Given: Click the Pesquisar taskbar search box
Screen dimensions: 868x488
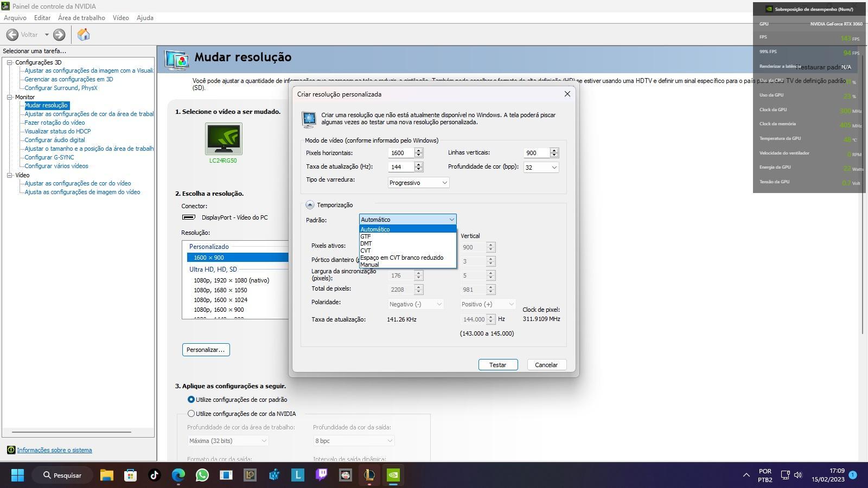Looking at the screenshot, I should pos(63,476).
